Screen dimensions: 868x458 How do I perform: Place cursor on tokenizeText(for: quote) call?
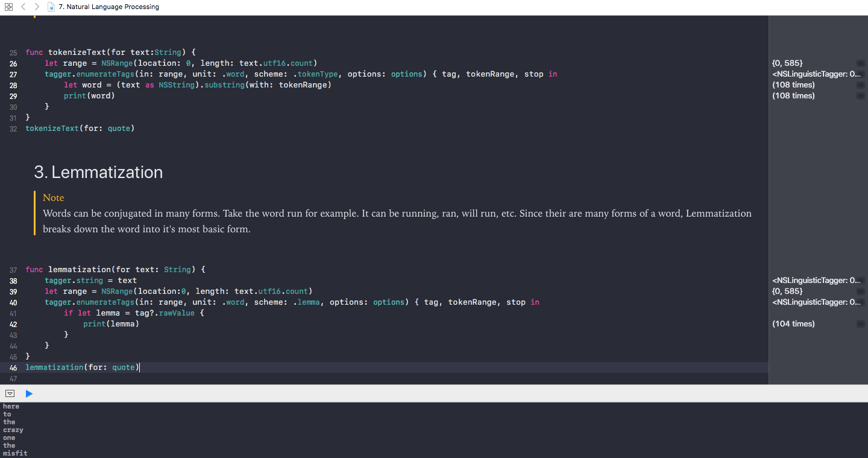coord(80,129)
